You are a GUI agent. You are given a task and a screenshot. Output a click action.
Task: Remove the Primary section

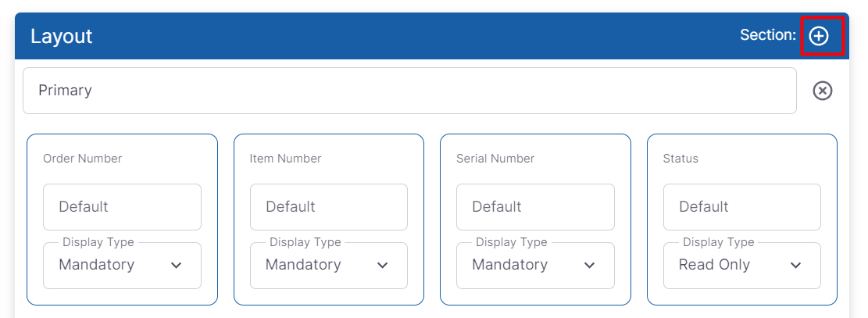tap(822, 91)
